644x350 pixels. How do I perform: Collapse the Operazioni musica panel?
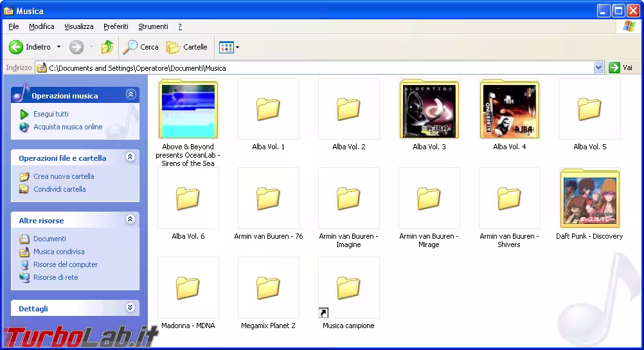pyautogui.click(x=130, y=95)
